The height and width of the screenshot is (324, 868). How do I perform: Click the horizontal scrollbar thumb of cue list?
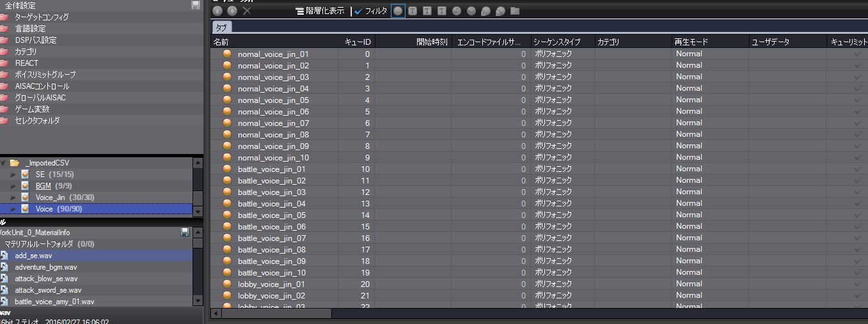(x=276, y=313)
